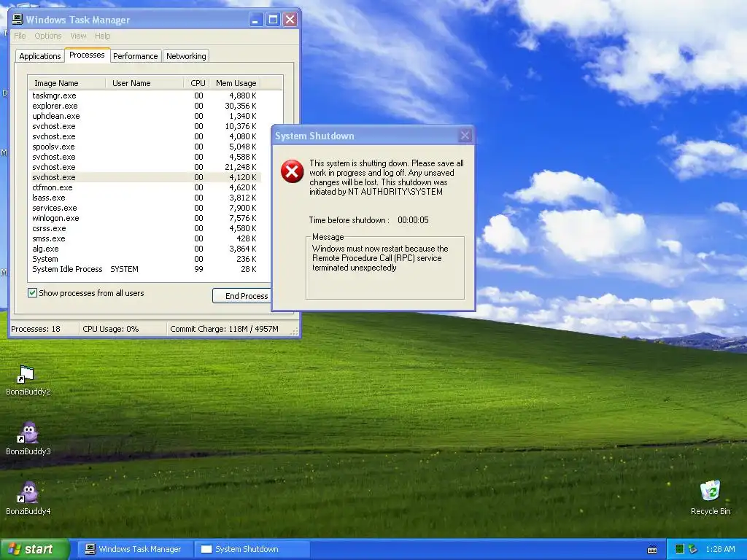
Task: Switch to the Performance tab
Action: click(135, 56)
